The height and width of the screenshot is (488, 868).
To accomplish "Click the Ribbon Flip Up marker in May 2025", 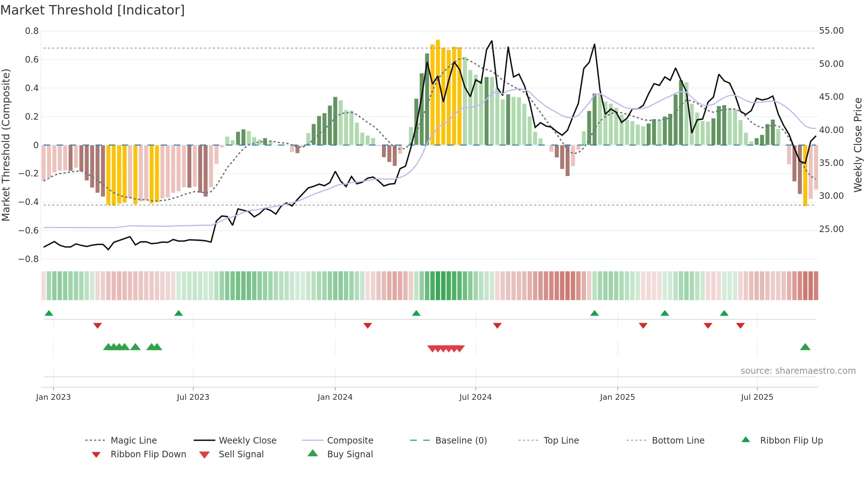I will tap(724, 313).
